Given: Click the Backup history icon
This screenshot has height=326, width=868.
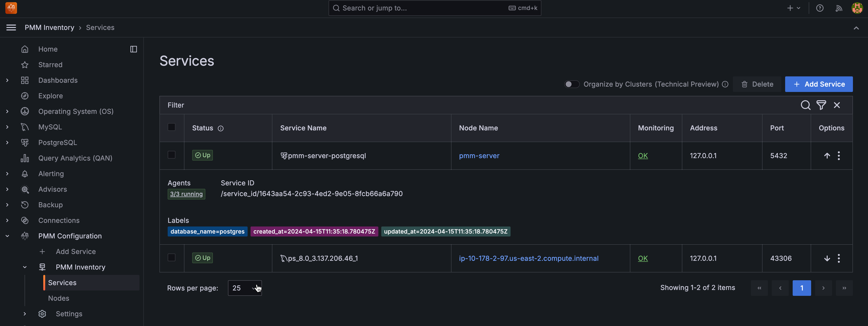Looking at the screenshot, I should point(25,205).
